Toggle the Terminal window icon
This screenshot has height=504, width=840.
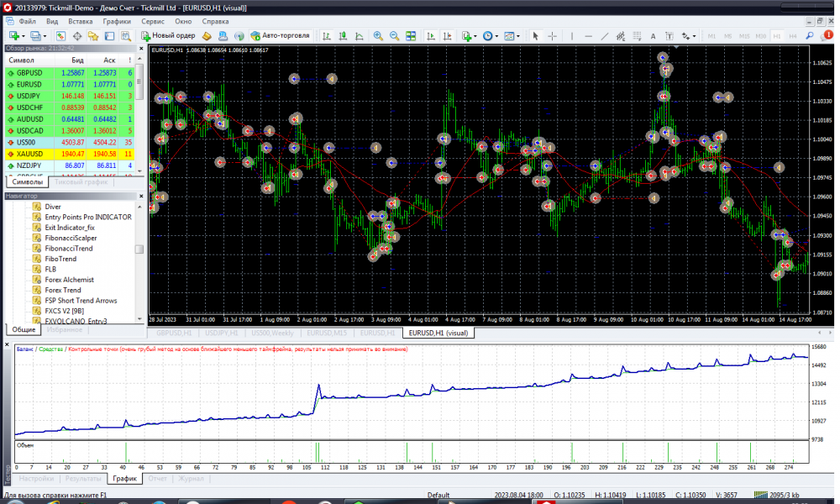tap(109, 36)
